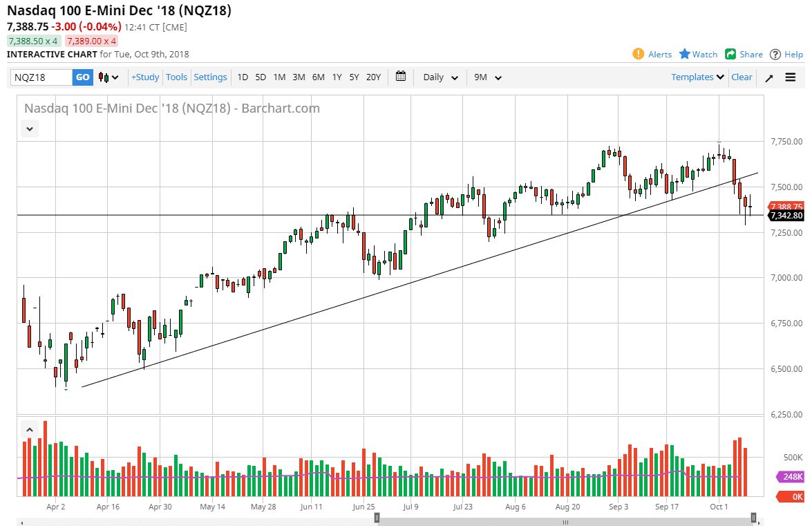Click the GO button
Screen dimensions: 812x526
tap(82, 77)
